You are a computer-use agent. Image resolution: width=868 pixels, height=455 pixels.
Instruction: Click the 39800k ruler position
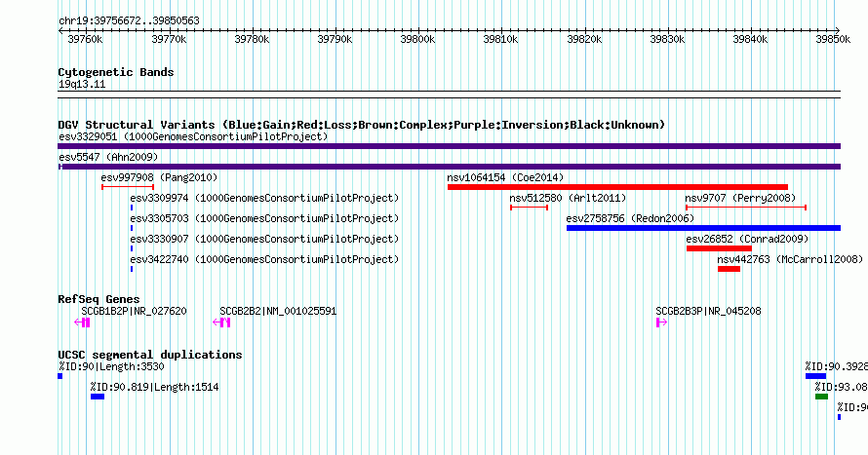click(417, 39)
